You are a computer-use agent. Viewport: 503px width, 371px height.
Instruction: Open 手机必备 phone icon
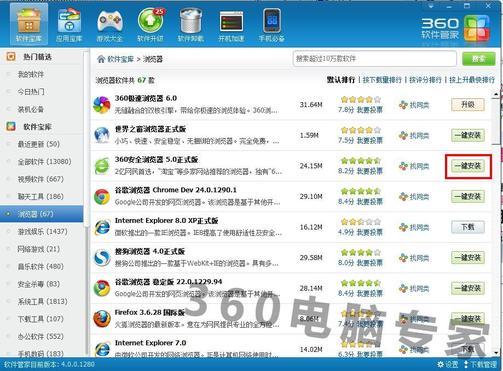tap(272, 24)
